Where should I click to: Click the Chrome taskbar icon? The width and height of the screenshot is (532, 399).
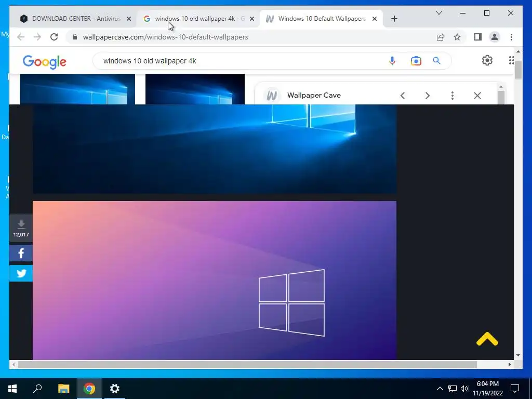tap(89, 389)
